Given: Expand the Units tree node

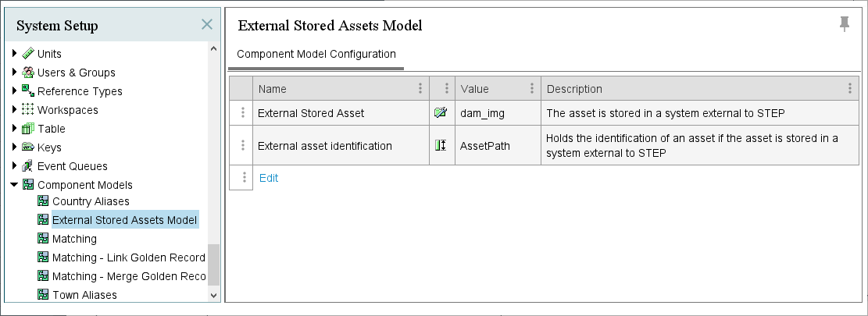Looking at the screenshot, I should click(14, 54).
